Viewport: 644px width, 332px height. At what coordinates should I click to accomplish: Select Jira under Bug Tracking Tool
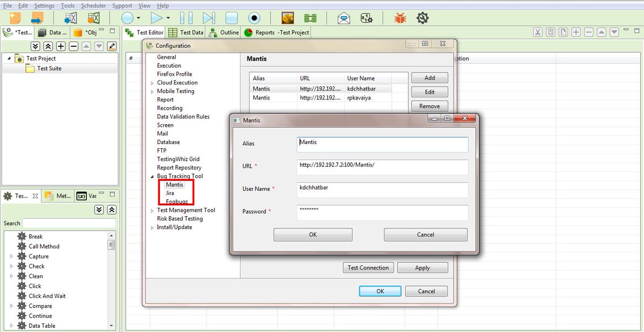(170, 193)
